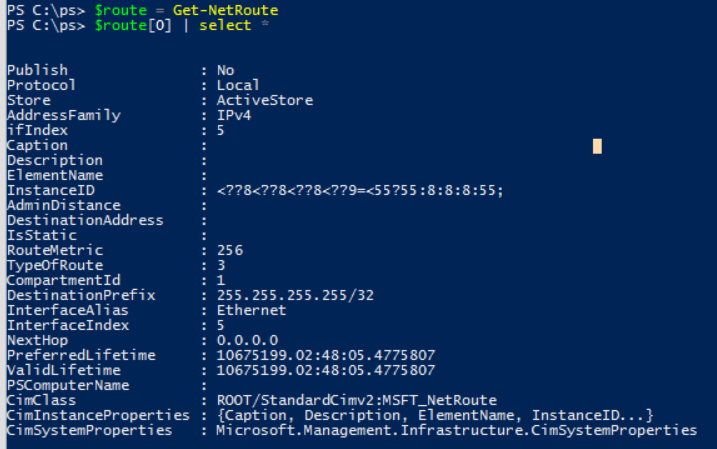The width and height of the screenshot is (717, 449).
Task: Click the DestinationPrefix value 255.255.255.255/32
Action: [295, 295]
